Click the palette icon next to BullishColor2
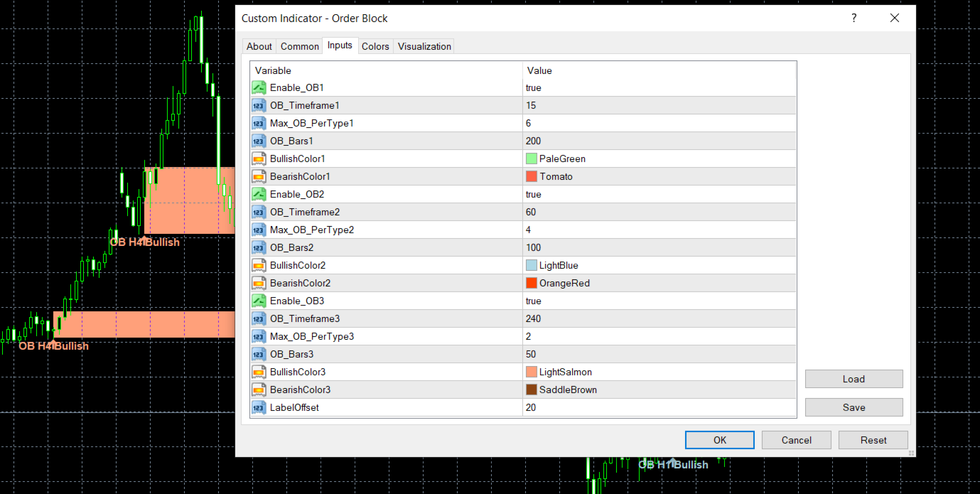 (x=259, y=265)
